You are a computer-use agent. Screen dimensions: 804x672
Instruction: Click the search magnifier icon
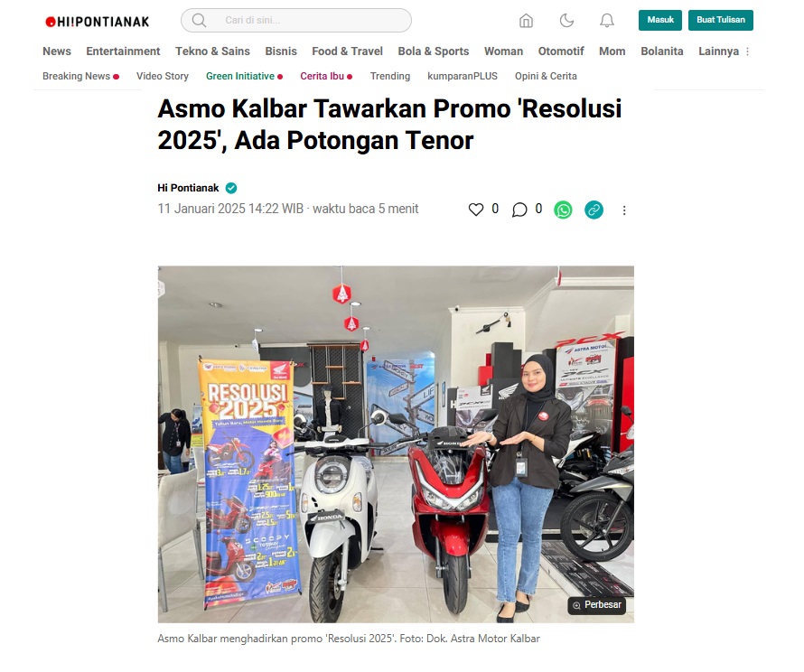(x=199, y=21)
